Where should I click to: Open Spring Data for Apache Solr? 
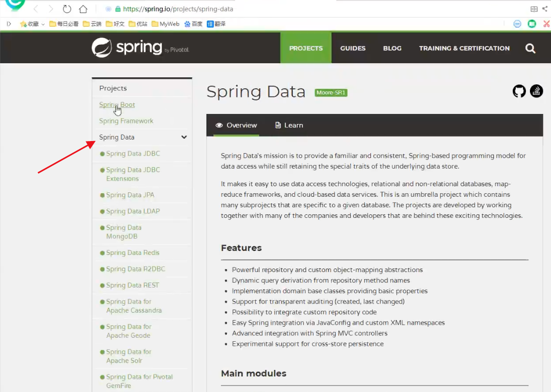click(129, 356)
